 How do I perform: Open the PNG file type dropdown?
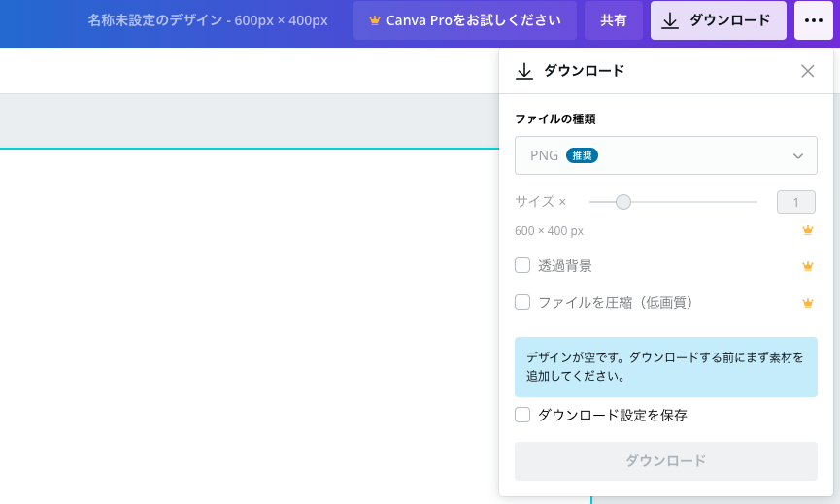(x=666, y=155)
